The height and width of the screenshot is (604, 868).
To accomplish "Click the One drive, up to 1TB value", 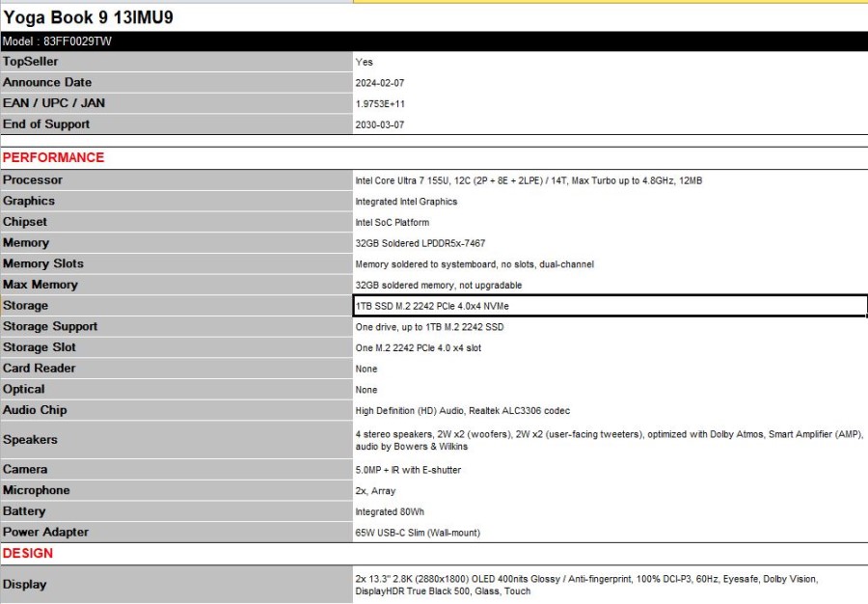I will click(429, 327).
